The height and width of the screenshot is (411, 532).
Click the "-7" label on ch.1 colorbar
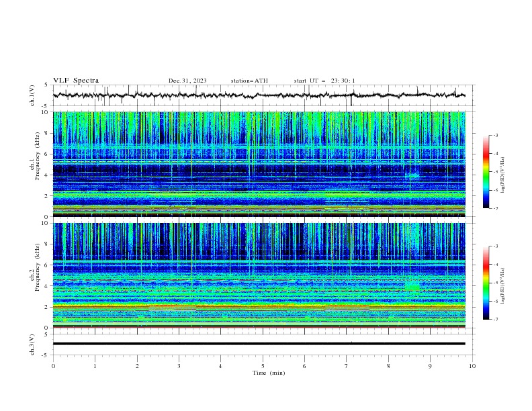tap(496, 208)
